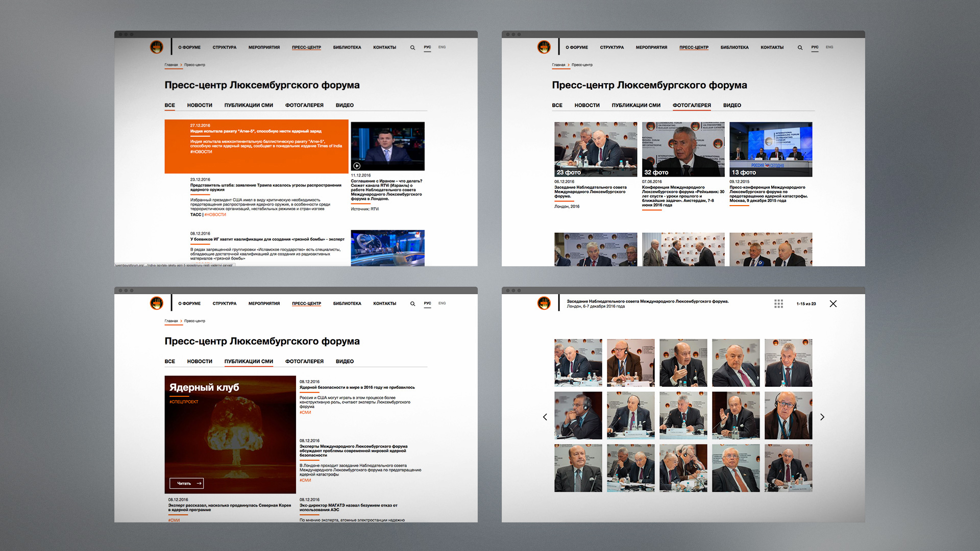Open О ФОРУМЕ menu in top-left window
The width and height of the screenshot is (980, 551).
[189, 47]
